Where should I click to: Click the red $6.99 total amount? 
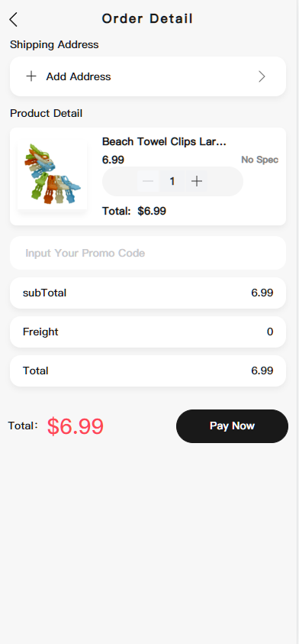tap(76, 426)
